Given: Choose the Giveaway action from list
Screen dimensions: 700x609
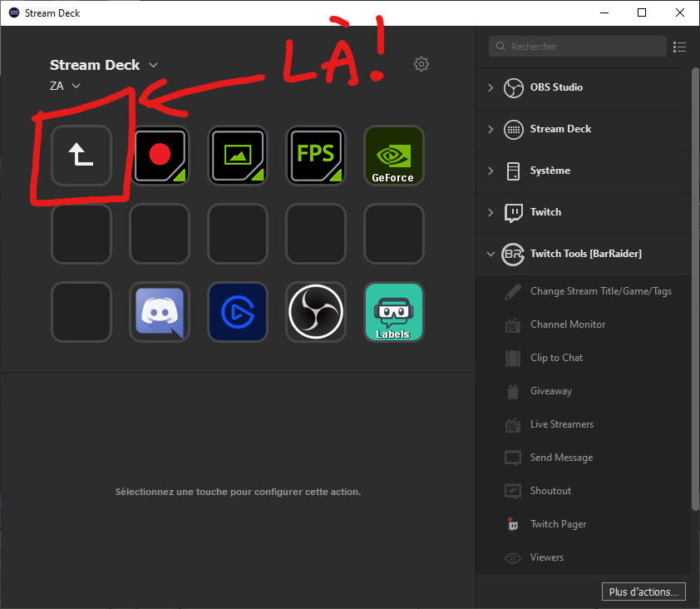Looking at the screenshot, I should pyautogui.click(x=550, y=391).
